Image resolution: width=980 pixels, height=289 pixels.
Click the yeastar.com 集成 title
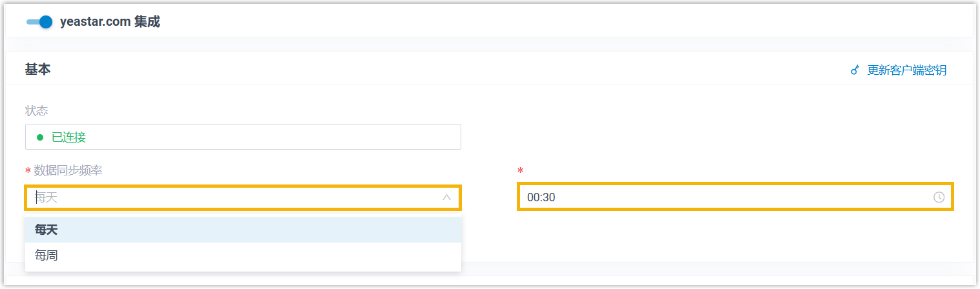110,22
